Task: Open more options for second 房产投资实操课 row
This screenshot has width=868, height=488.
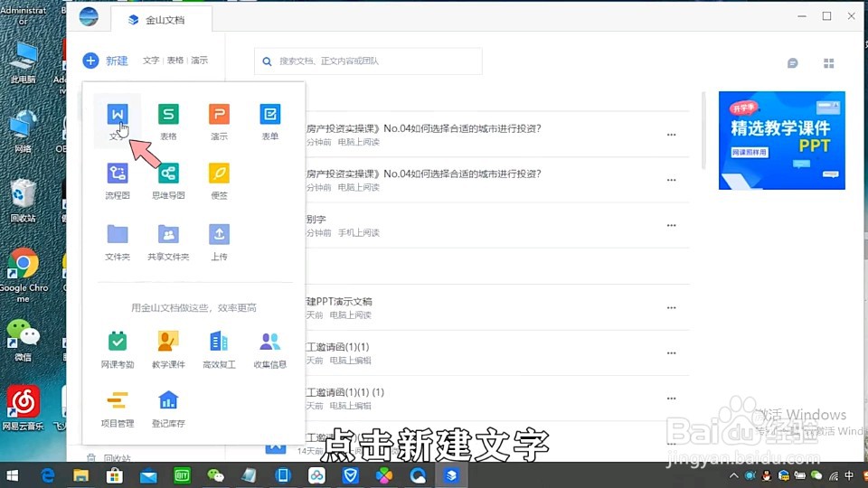Action: [672, 181]
